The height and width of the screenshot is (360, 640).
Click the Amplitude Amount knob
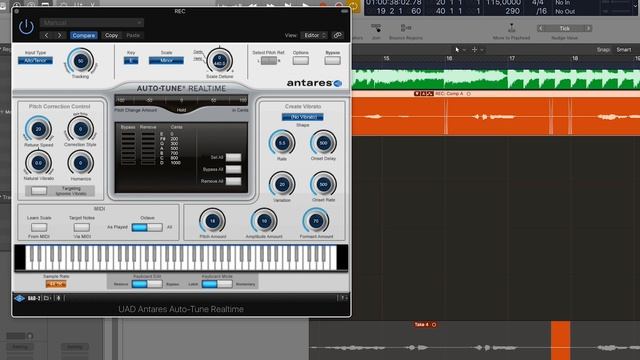pyautogui.click(x=264, y=221)
